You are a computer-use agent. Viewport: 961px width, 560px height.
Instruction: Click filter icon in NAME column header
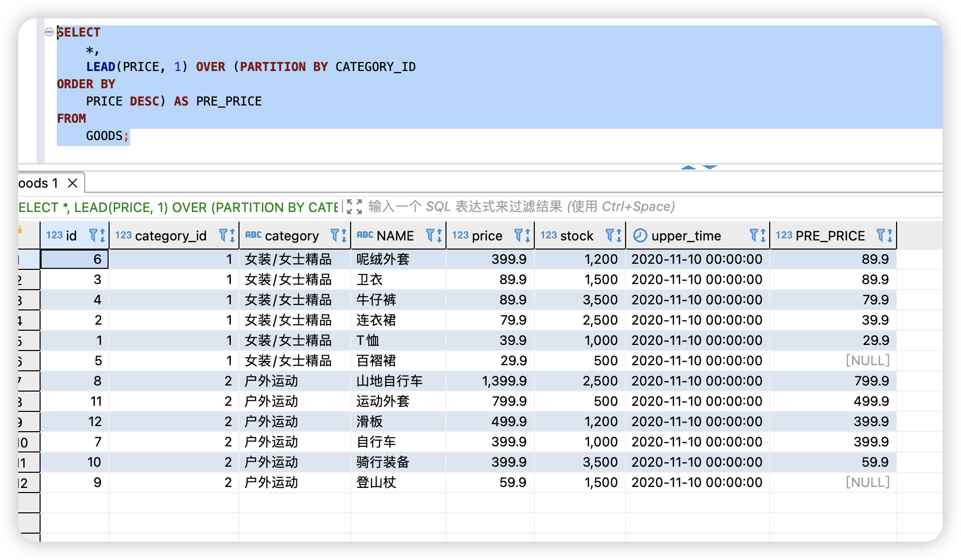(x=430, y=235)
